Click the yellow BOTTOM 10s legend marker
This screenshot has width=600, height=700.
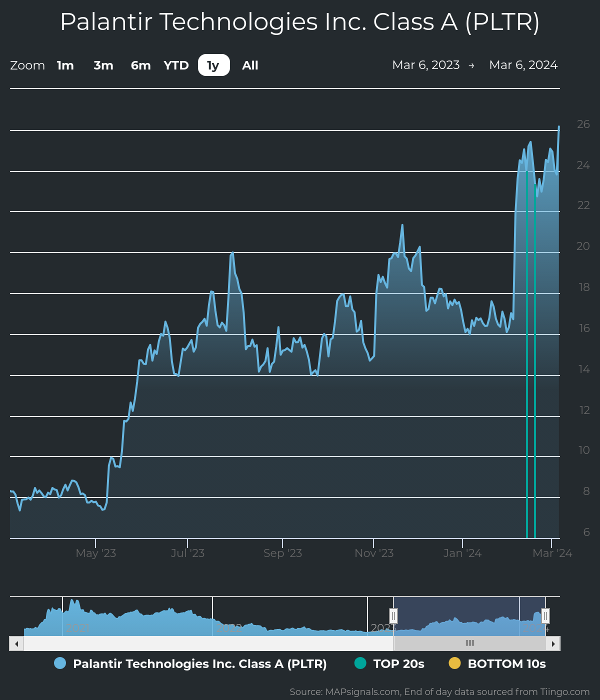454,663
